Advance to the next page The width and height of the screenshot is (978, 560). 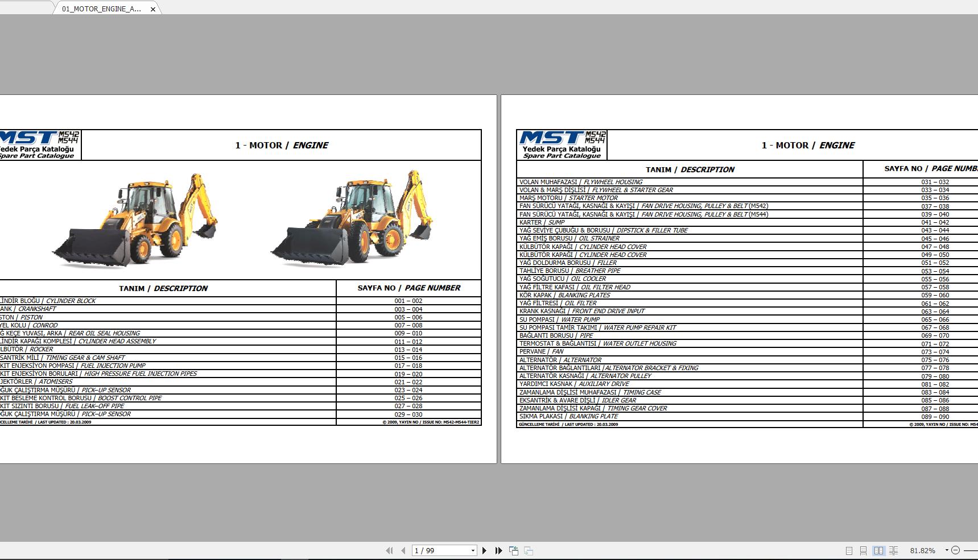click(485, 550)
